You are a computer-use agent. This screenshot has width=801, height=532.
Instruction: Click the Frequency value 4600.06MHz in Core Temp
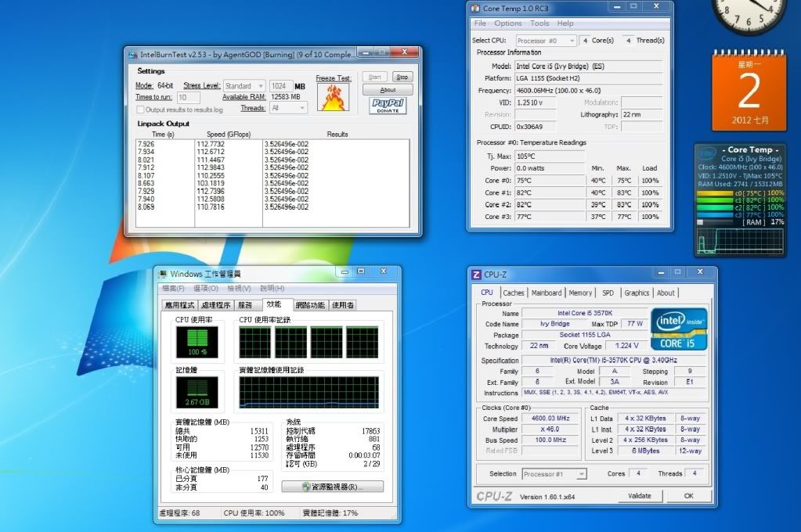pos(589,91)
